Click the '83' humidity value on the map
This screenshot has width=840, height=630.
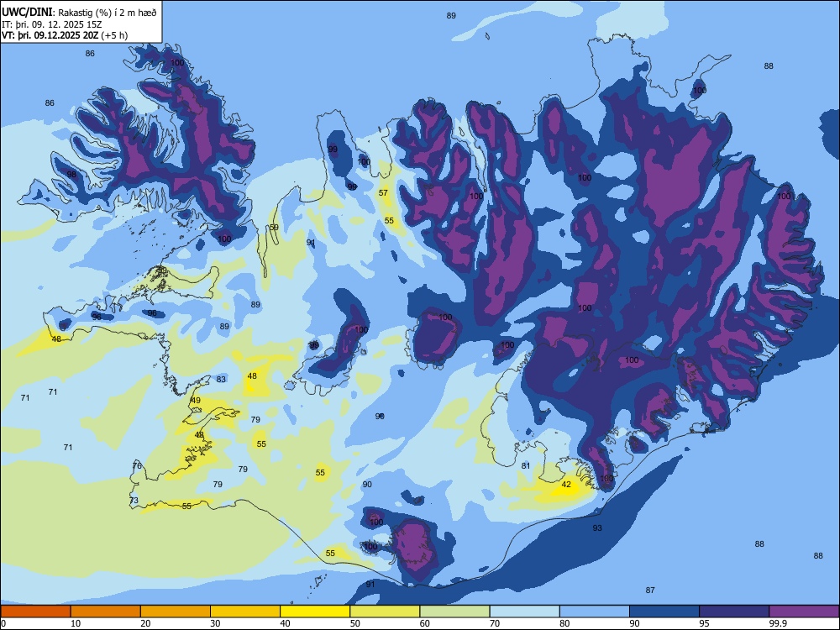click(x=221, y=379)
